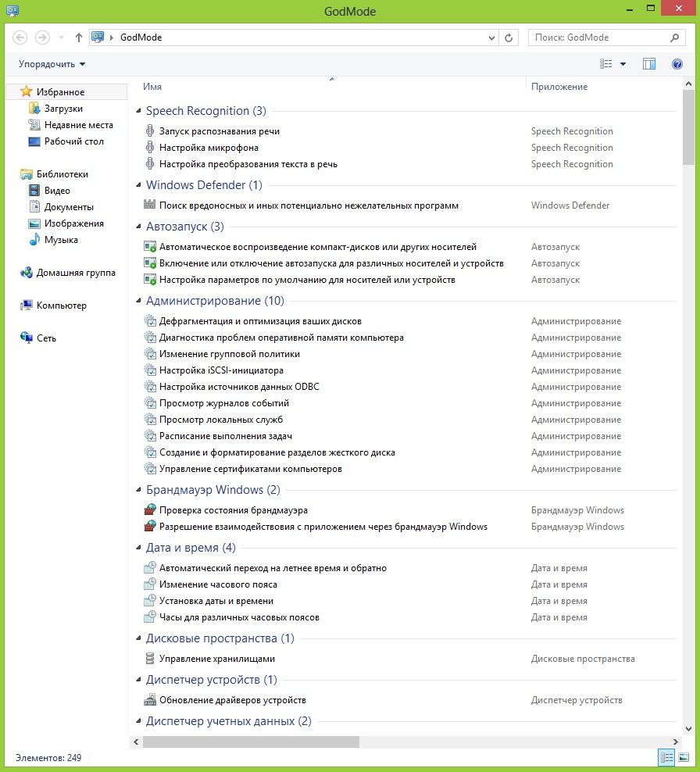
Task: Click the Сеть network icon
Action: tap(26, 338)
